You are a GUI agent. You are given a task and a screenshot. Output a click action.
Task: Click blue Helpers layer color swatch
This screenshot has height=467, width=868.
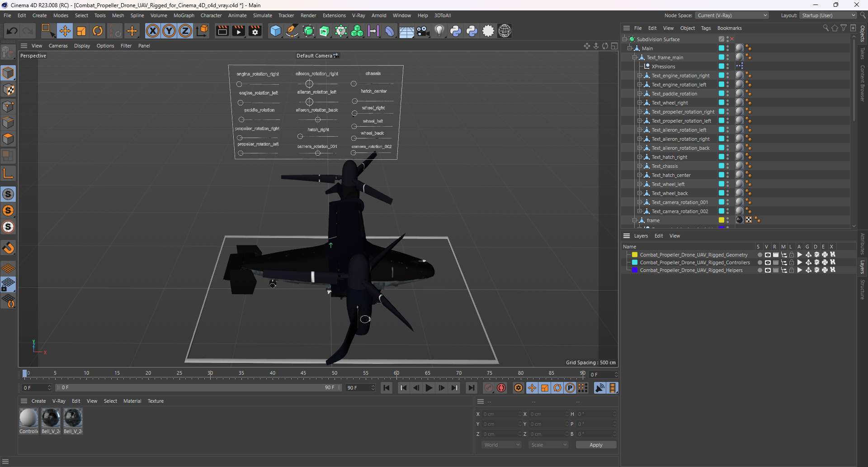pos(634,270)
